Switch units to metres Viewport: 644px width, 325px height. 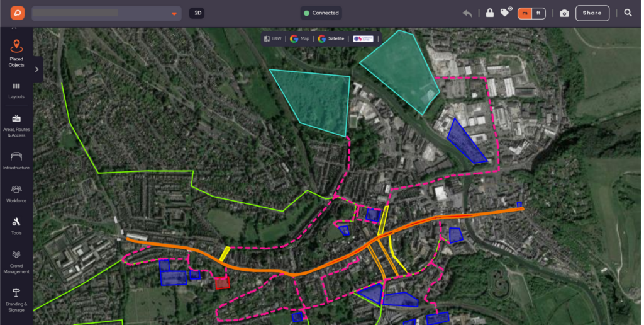tap(525, 13)
